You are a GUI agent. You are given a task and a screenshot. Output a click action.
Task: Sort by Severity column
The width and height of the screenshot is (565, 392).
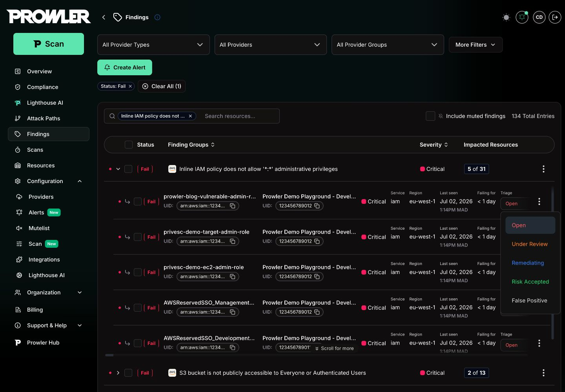[x=434, y=145]
